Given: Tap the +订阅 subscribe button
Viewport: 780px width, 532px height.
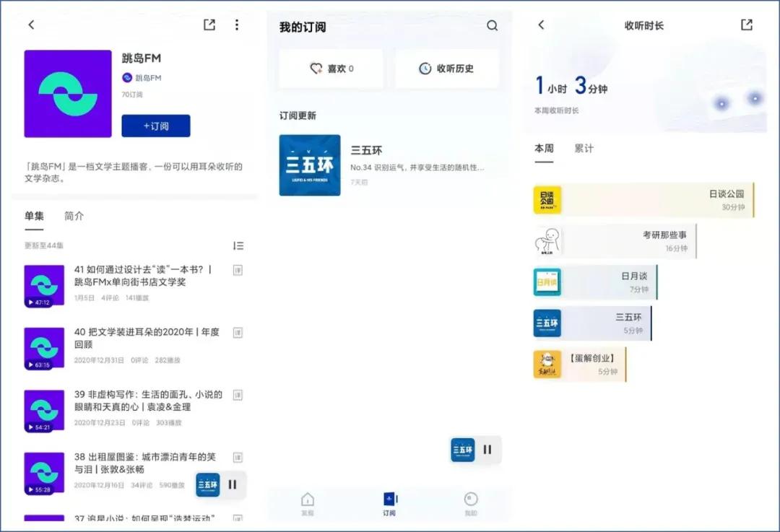Looking at the screenshot, I should [156, 126].
